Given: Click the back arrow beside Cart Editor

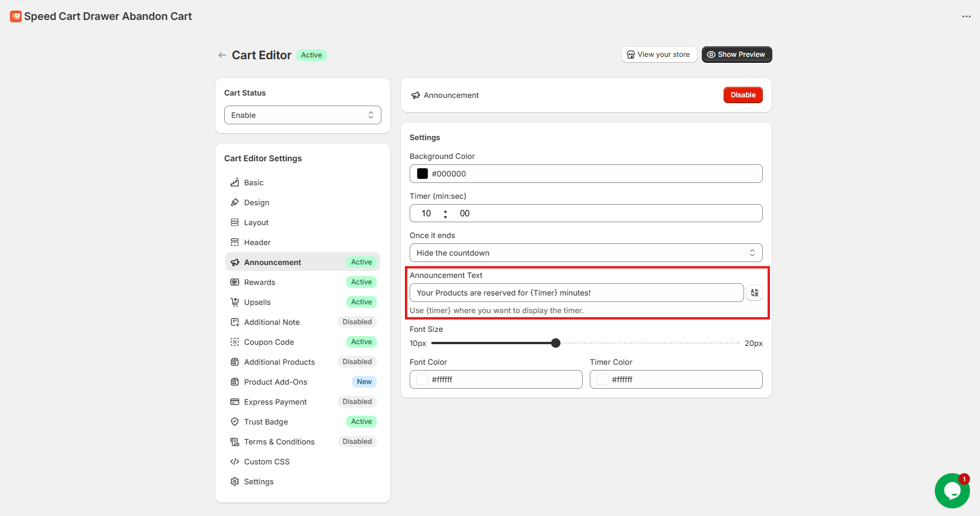Looking at the screenshot, I should click(222, 55).
